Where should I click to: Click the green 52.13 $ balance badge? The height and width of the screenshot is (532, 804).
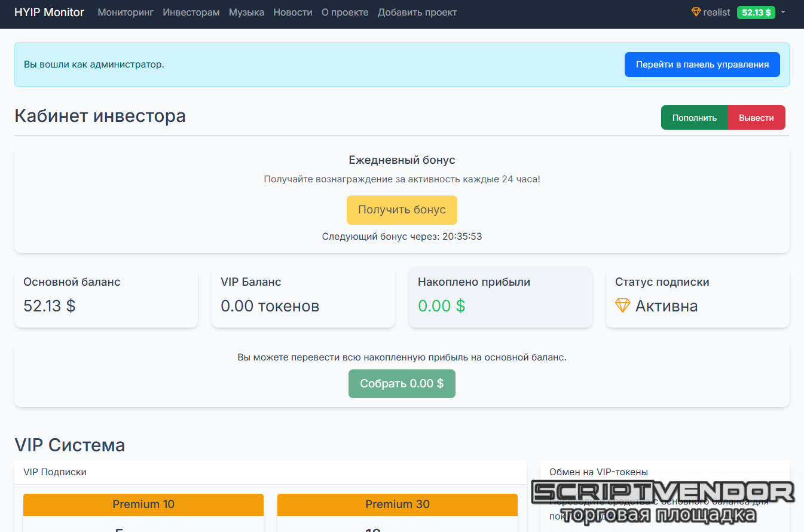756,13
